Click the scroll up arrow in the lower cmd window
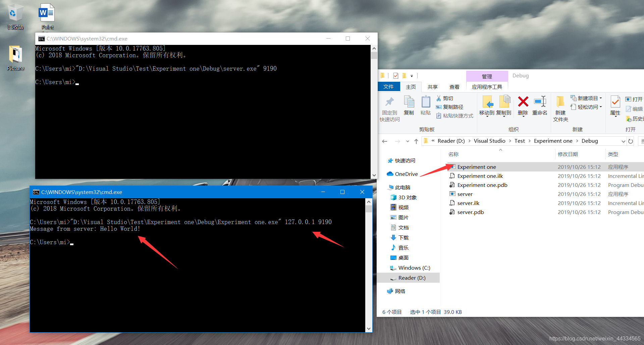The height and width of the screenshot is (345, 644). pyautogui.click(x=369, y=202)
